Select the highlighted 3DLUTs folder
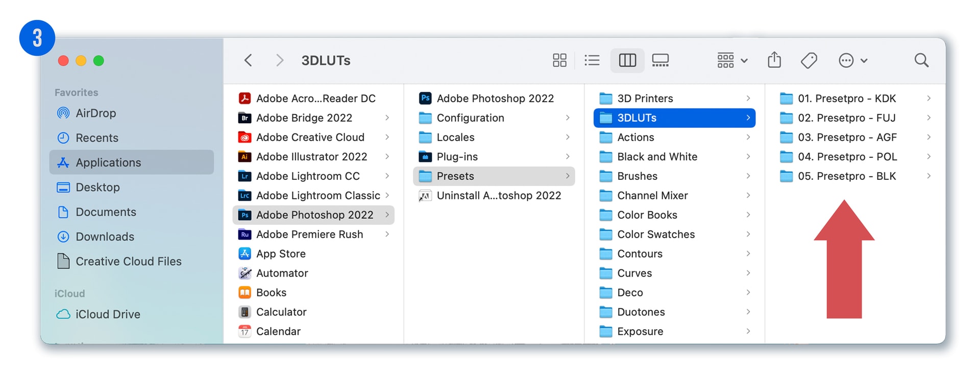The height and width of the screenshot is (368, 980). (x=675, y=118)
